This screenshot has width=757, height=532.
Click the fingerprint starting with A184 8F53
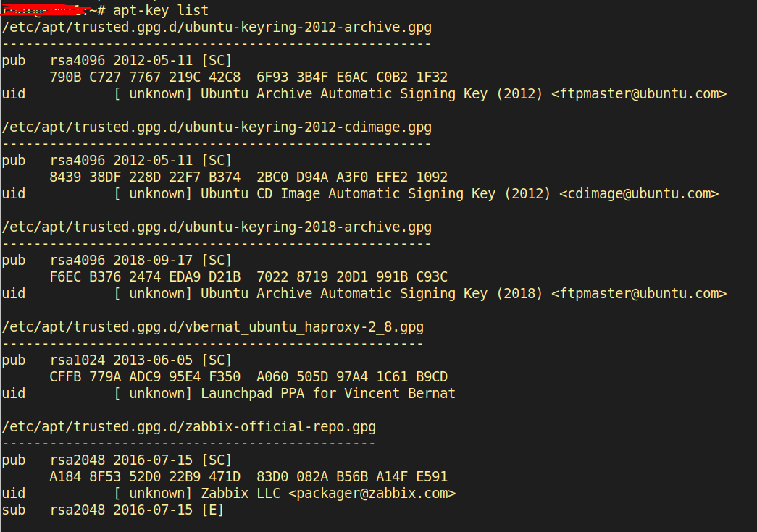(248, 476)
